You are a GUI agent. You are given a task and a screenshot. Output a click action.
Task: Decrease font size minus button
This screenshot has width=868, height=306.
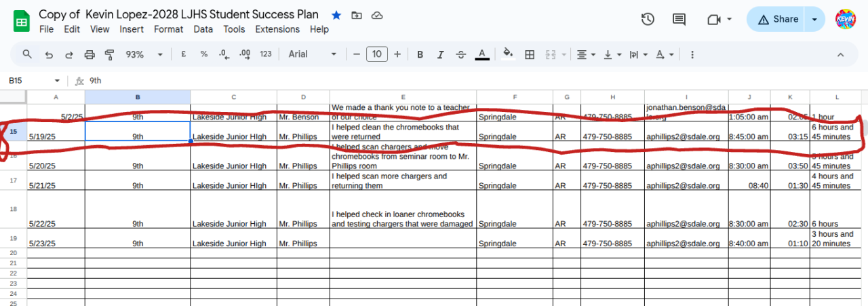(357, 54)
